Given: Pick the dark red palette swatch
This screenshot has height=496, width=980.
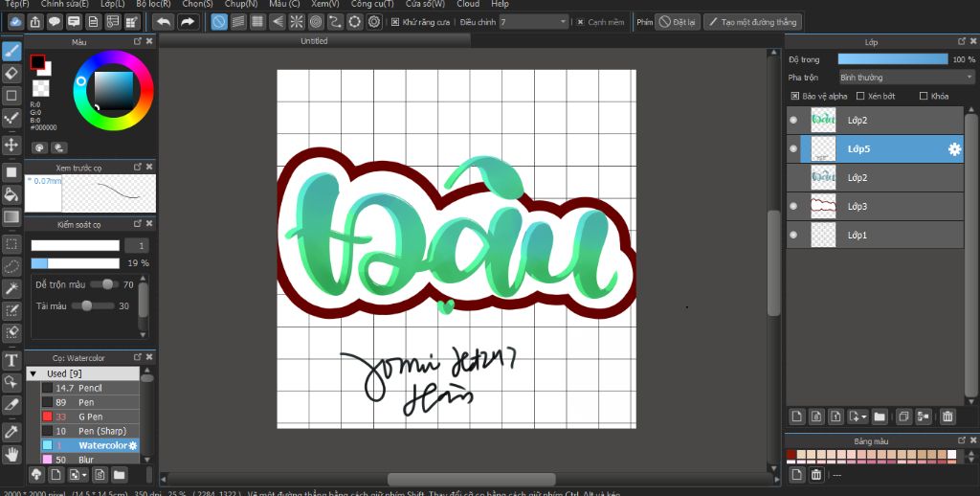Looking at the screenshot, I should (x=791, y=455).
